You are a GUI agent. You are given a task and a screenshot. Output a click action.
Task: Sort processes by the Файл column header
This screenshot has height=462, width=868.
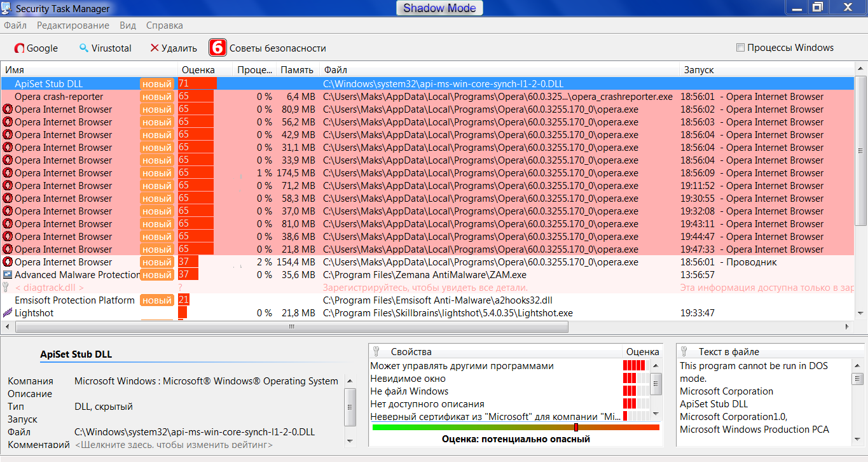coord(499,70)
